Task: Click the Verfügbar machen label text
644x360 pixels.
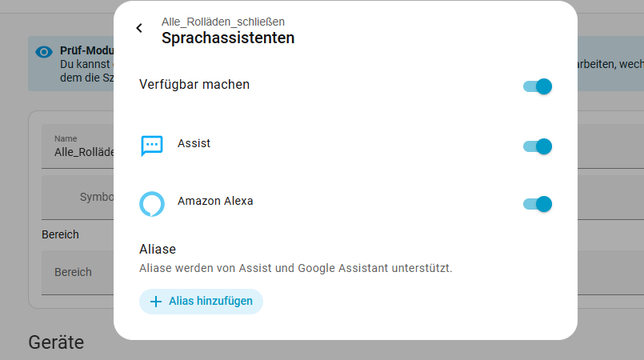Action: click(194, 85)
